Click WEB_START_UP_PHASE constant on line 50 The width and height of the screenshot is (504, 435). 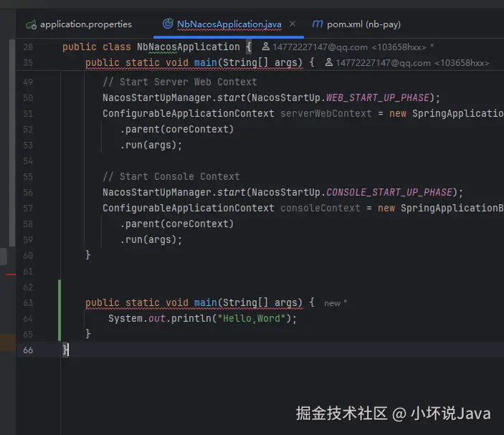tap(378, 97)
